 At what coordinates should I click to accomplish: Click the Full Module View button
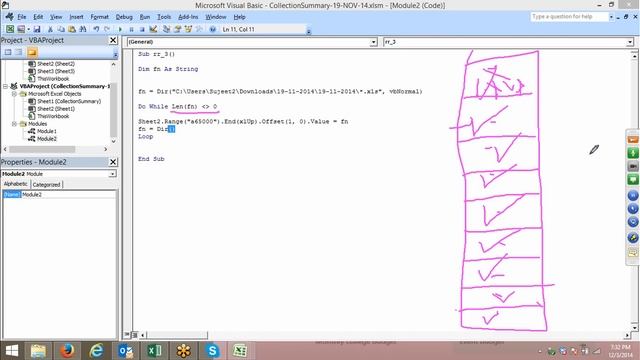click(x=134, y=335)
